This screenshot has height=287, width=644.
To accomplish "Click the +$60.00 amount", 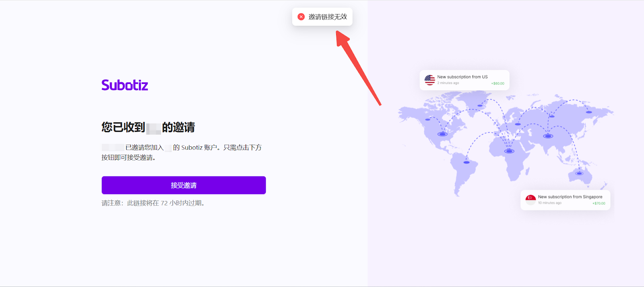I will [x=497, y=84].
